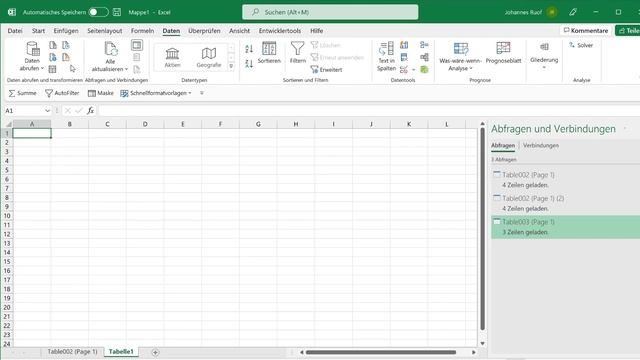Click the save icon in title bar
The height and width of the screenshot is (360, 640).
coord(117,12)
